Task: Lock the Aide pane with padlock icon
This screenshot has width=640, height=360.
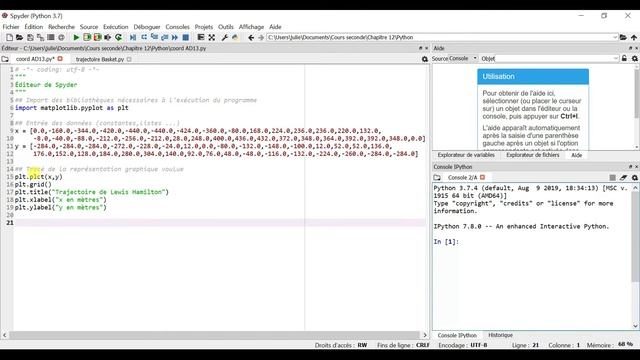Action: tap(624, 59)
